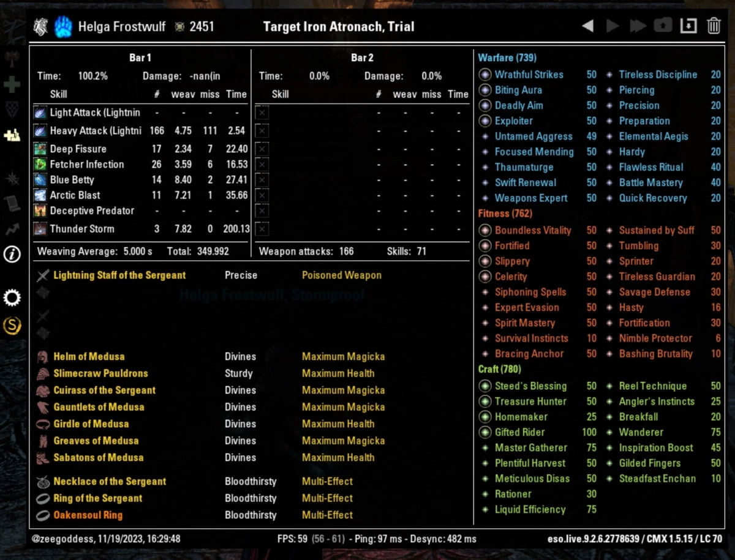
Task: Select the Helm of Medusa item
Action: pos(89,357)
